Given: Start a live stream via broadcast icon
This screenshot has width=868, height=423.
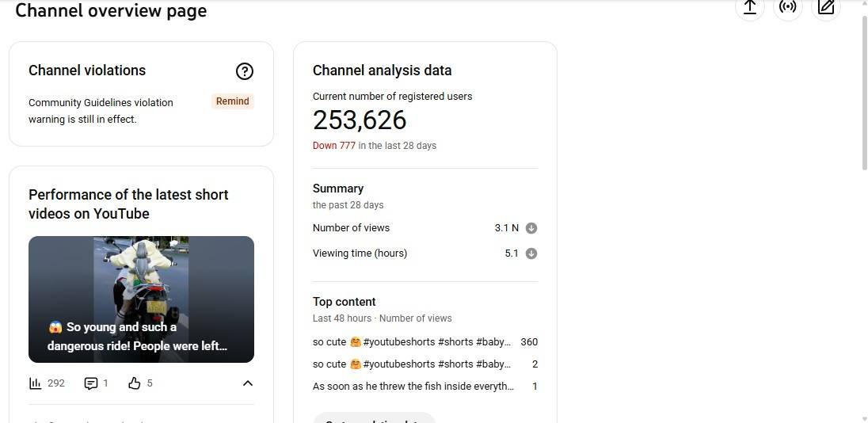Looking at the screenshot, I should [787, 7].
